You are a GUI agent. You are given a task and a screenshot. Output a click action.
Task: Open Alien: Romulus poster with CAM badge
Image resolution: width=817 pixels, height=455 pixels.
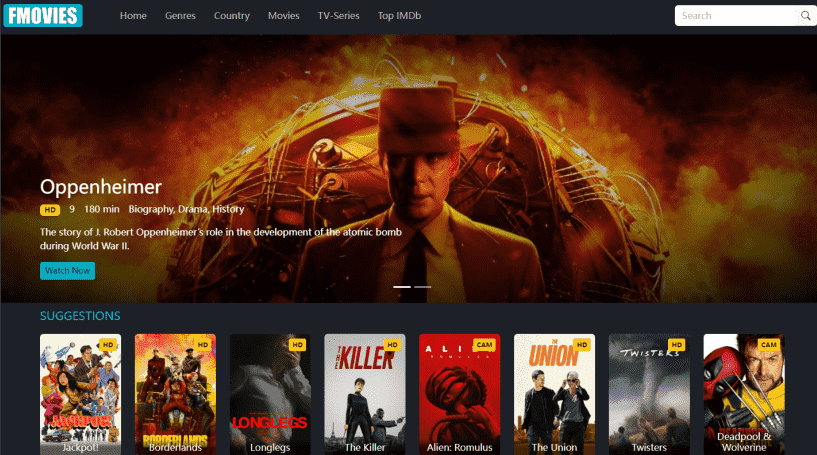point(459,394)
